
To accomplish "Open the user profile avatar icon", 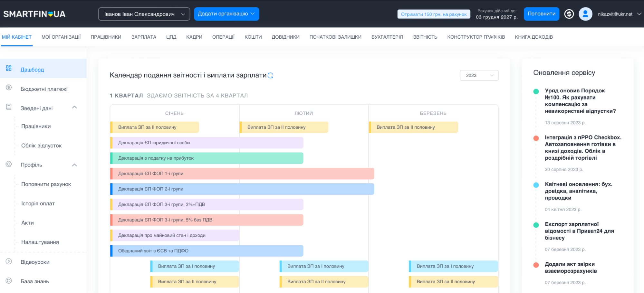I will pos(585,14).
